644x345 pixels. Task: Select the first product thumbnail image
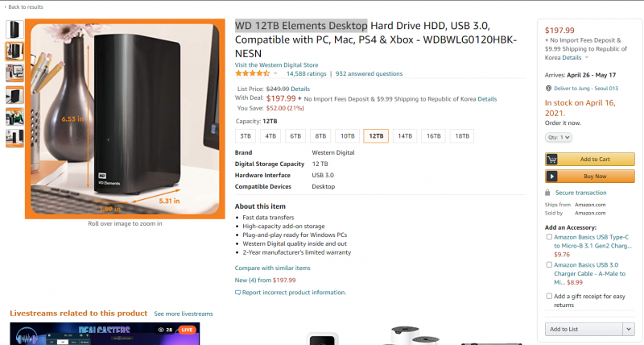[14, 30]
